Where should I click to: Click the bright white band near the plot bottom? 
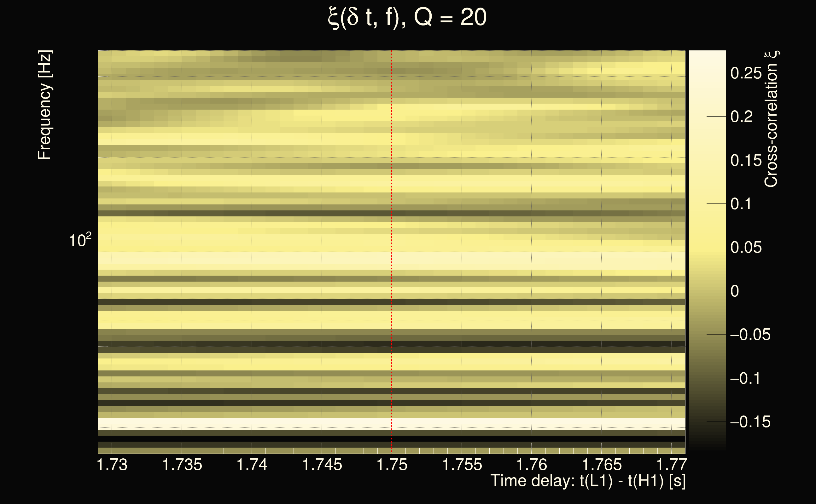click(334, 423)
